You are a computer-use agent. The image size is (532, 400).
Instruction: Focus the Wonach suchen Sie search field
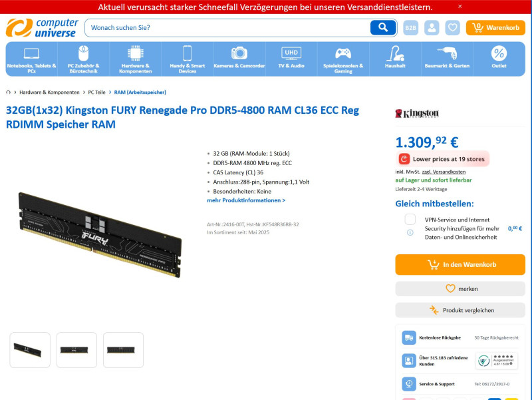227,27
